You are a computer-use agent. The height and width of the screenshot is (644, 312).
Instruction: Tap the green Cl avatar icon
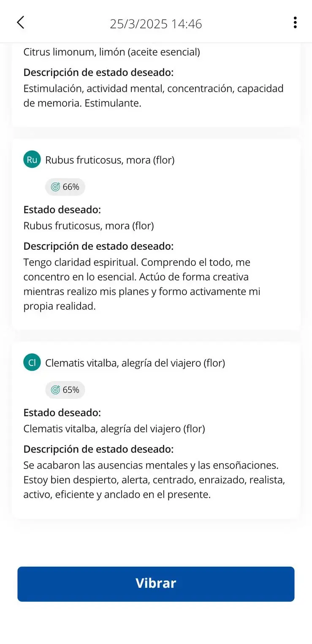(x=32, y=363)
